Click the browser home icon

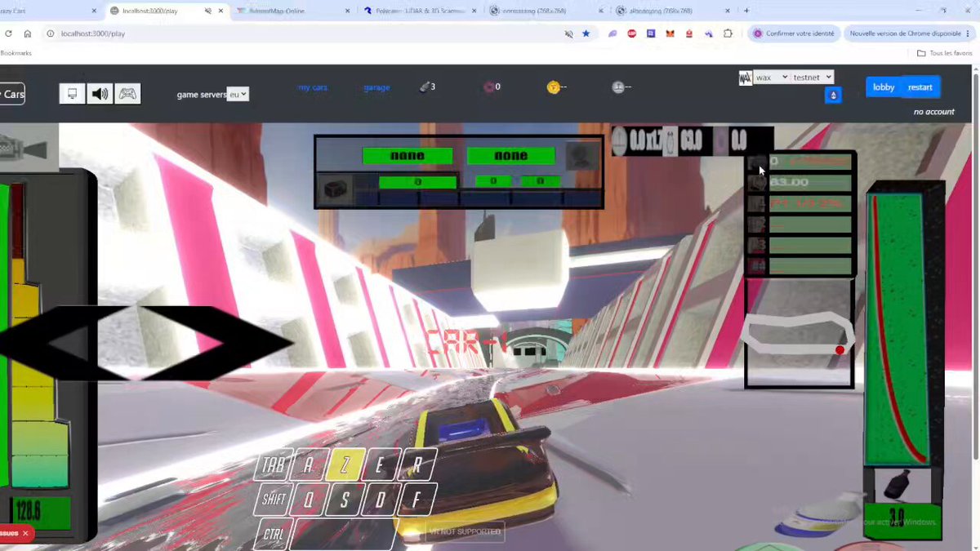coord(27,33)
